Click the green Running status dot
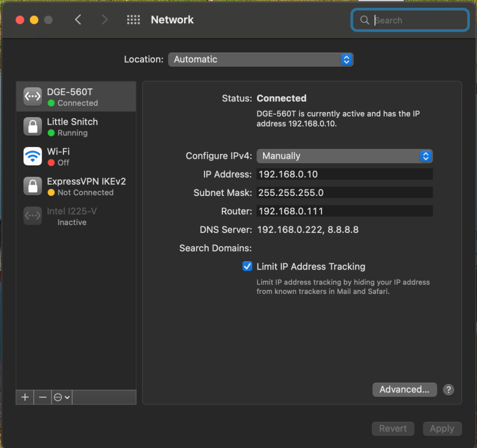Image resolution: width=477 pixels, height=448 pixels. [51, 133]
